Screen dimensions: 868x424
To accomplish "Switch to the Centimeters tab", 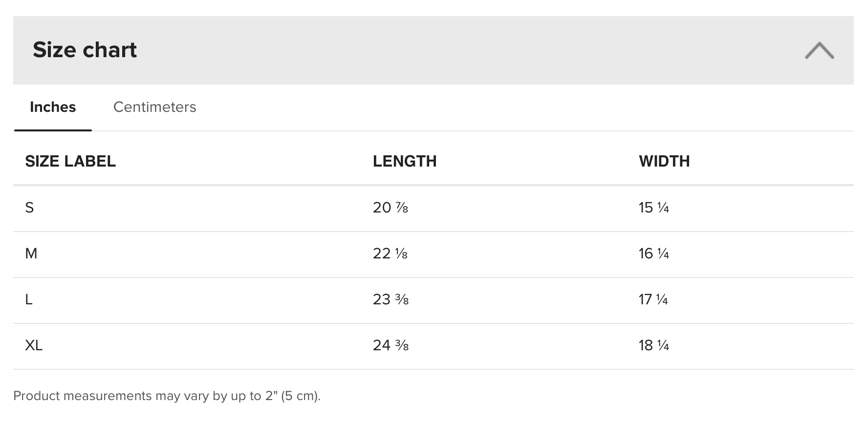I will [154, 107].
